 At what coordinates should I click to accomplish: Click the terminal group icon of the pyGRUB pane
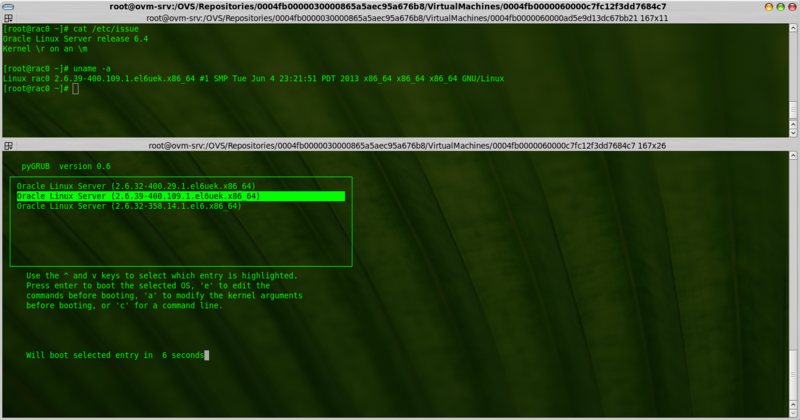(x=8, y=145)
